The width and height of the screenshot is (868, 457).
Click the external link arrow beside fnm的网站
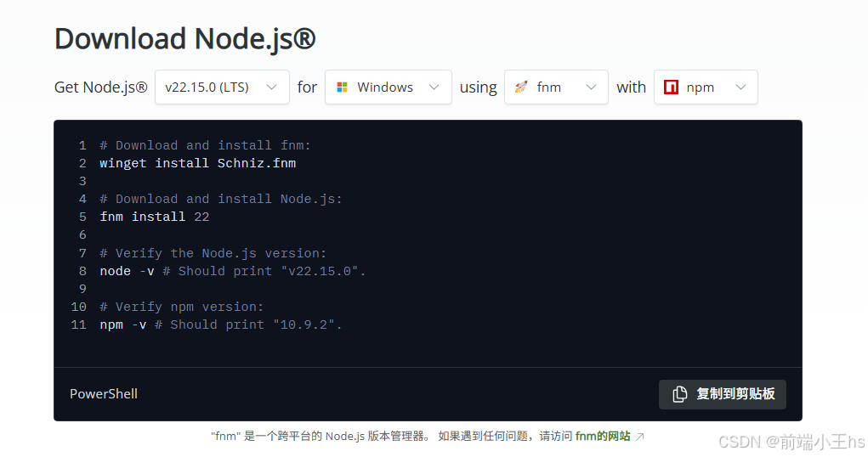tap(640, 437)
